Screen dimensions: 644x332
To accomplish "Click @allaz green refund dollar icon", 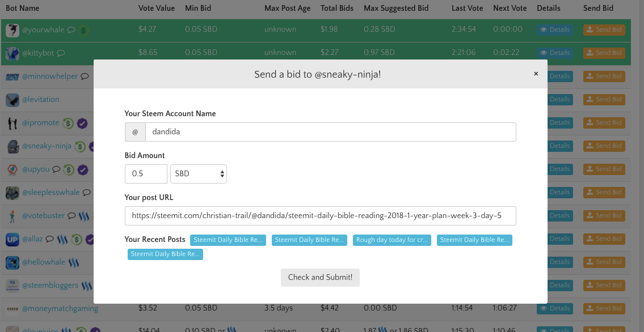I will pos(77,239).
